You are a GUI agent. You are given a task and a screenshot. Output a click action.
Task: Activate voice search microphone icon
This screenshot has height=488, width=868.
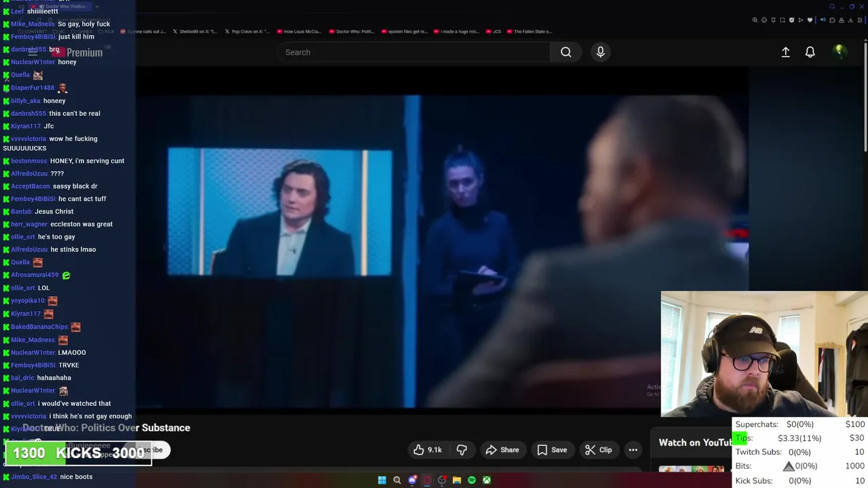[600, 52]
